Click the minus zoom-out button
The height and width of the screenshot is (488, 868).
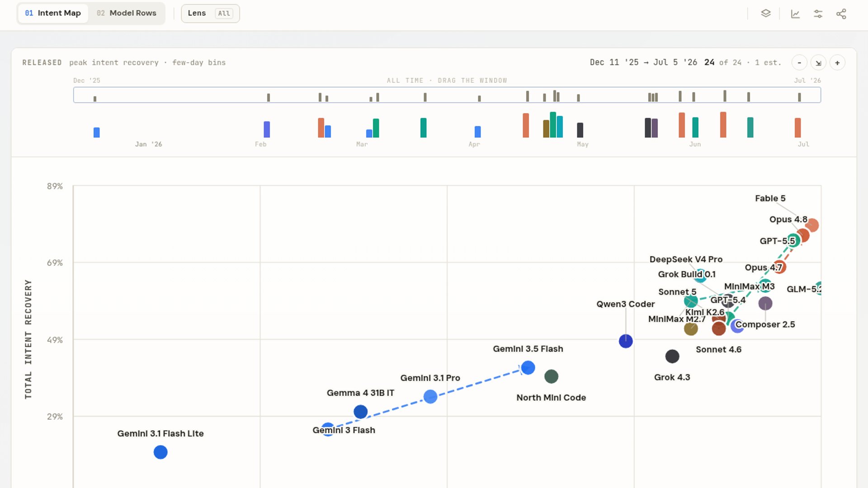pyautogui.click(x=799, y=63)
